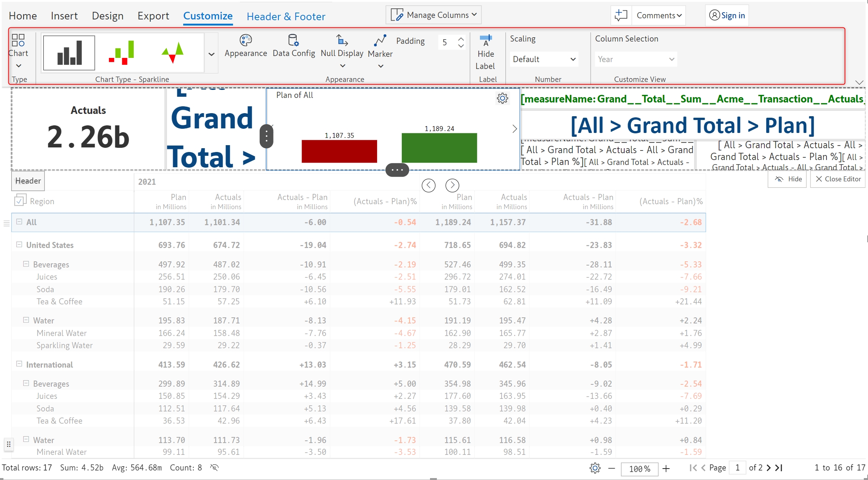The height and width of the screenshot is (480, 868).
Task: Click the Hide Label icon
Action: [486, 40]
